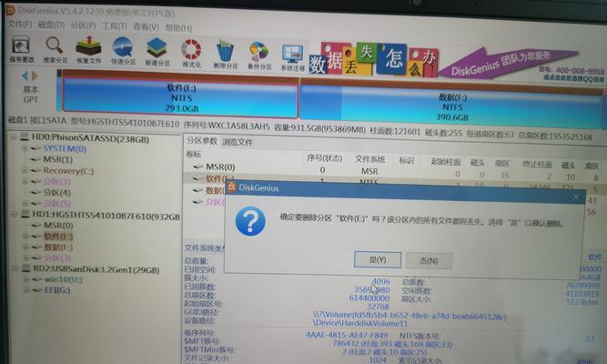
Task: Cancel deletion with the 否(N) button
Action: (429, 260)
